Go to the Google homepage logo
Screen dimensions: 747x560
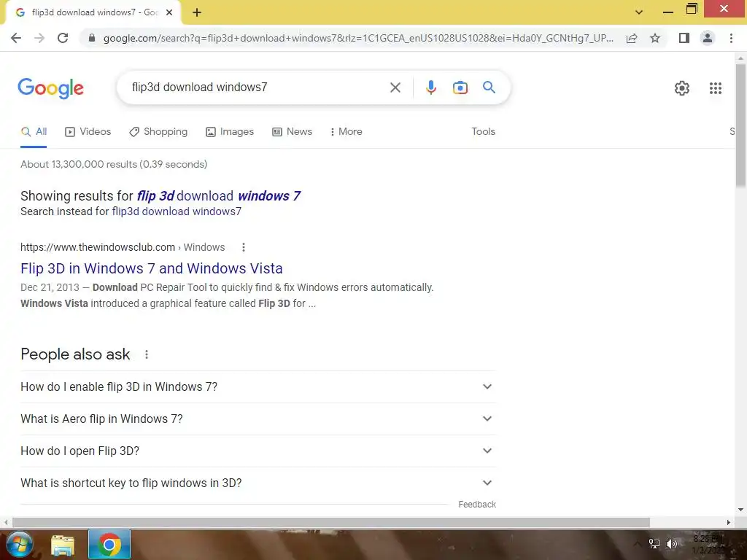[x=50, y=88]
